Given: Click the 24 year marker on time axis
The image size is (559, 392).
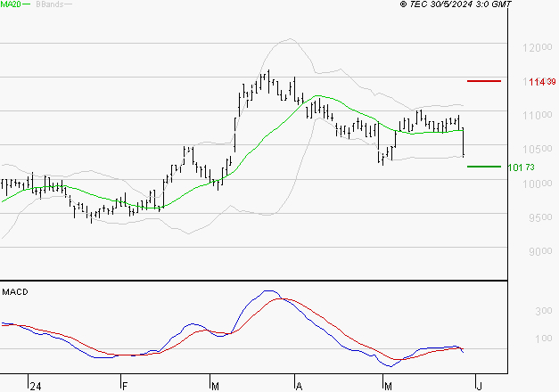Looking at the screenshot, I should click(x=36, y=387).
